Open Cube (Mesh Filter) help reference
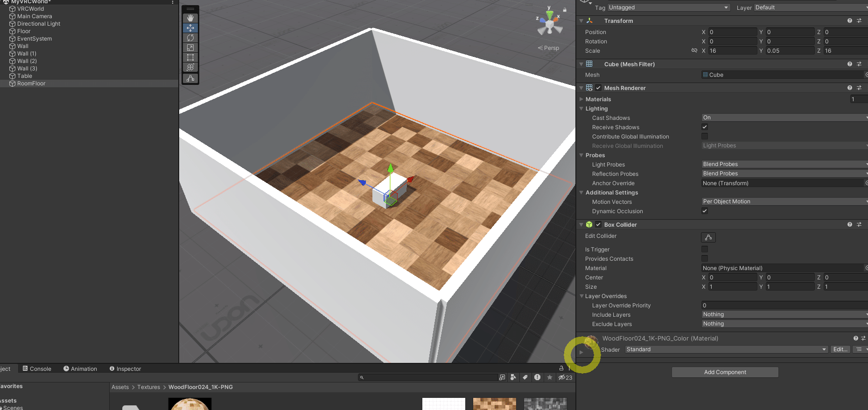 pos(850,64)
